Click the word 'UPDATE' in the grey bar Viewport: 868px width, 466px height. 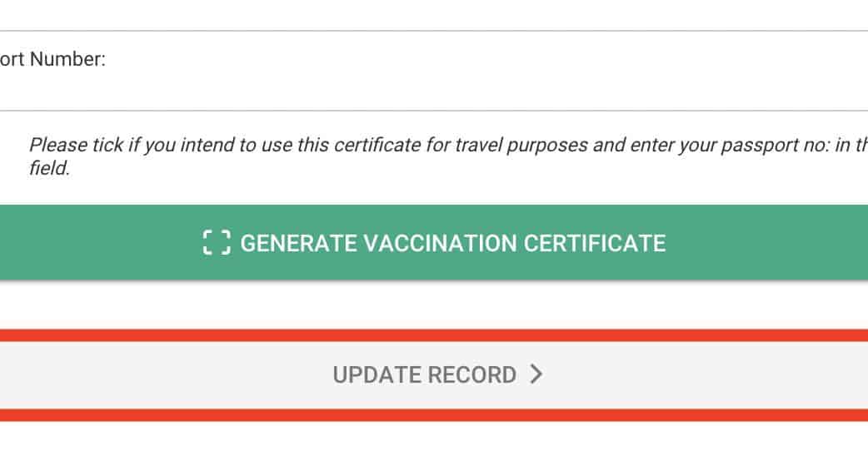(377, 374)
